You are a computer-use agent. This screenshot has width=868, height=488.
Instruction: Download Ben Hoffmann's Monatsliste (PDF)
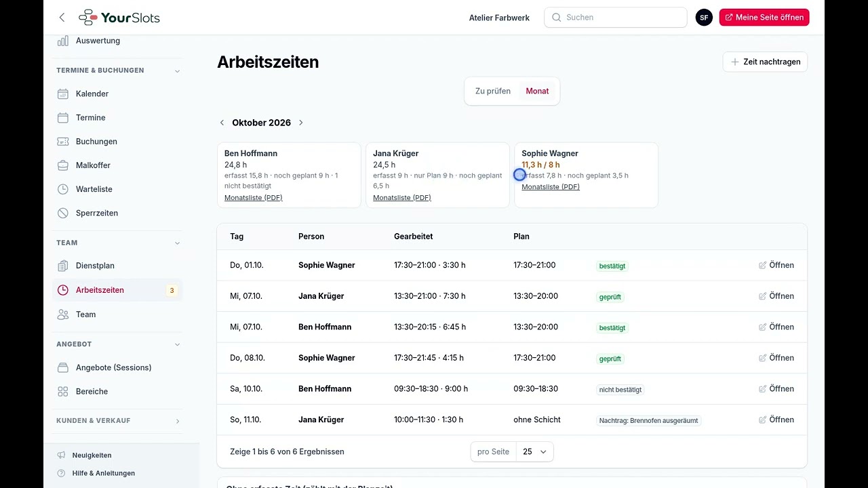point(254,198)
